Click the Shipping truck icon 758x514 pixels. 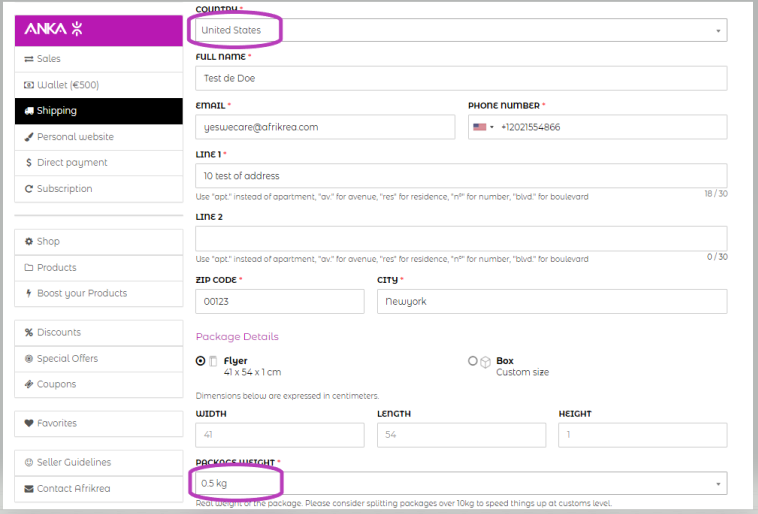[x=29, y=111]
